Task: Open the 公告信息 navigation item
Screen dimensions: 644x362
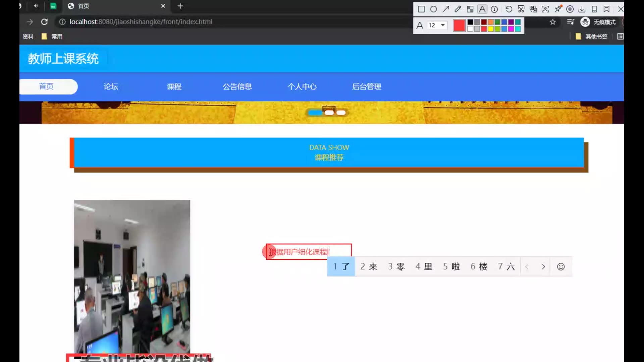Action: tap(237, 86)
